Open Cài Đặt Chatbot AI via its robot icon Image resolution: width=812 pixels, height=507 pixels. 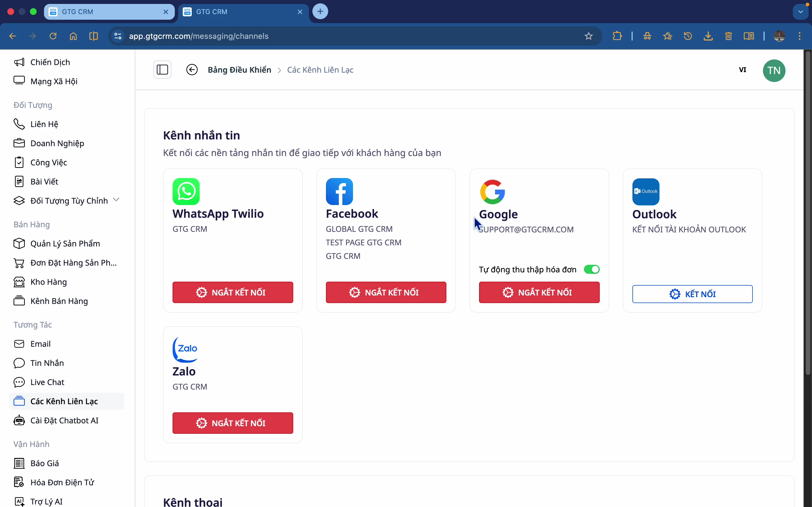[19, 420]
